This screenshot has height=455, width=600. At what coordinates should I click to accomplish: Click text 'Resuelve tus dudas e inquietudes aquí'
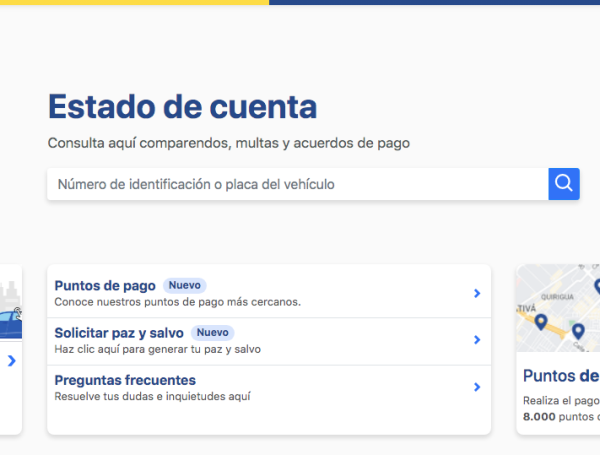tap(152, 396)
